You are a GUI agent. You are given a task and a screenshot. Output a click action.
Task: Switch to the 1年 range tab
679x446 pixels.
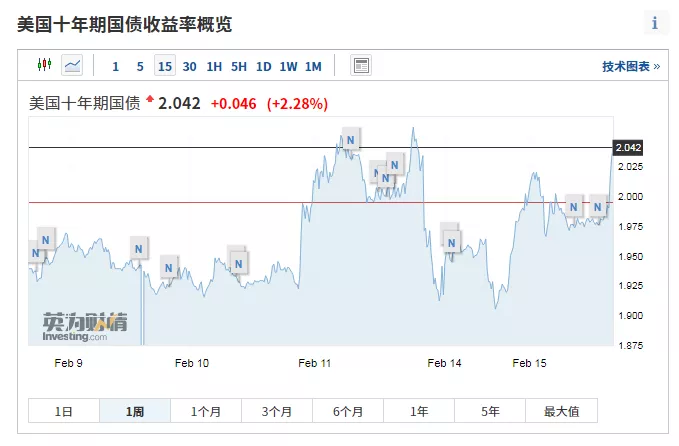[419, 411]
